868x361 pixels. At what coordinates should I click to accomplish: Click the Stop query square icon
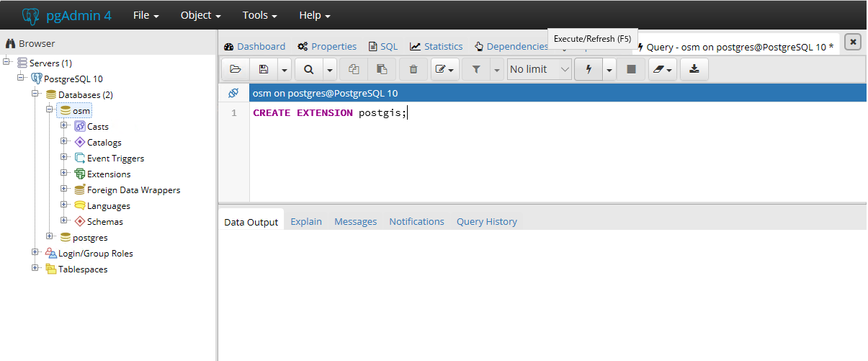point(631,69)
